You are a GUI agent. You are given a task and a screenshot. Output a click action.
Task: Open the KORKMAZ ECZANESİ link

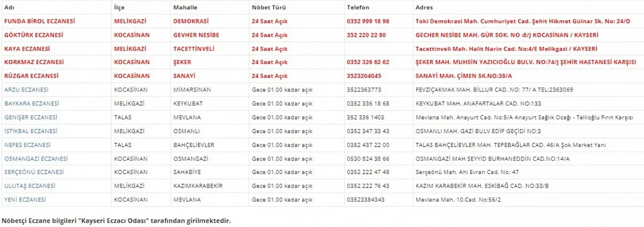34,62
